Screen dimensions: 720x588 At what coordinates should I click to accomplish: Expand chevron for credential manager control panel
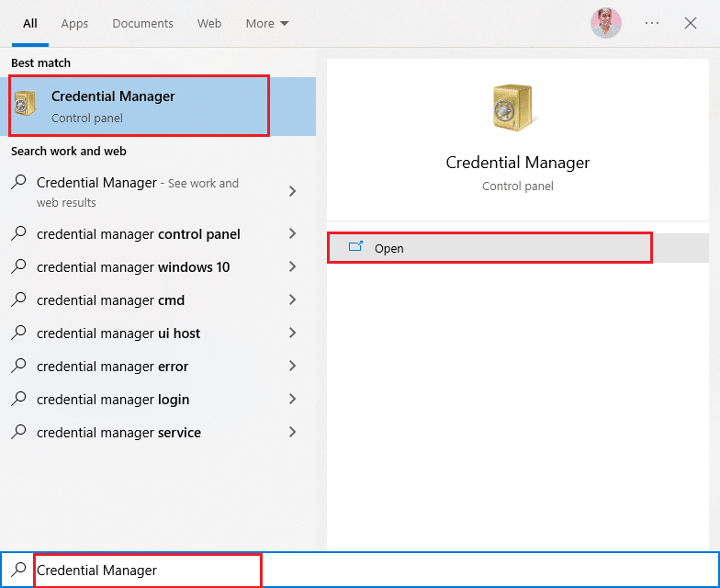292,233
